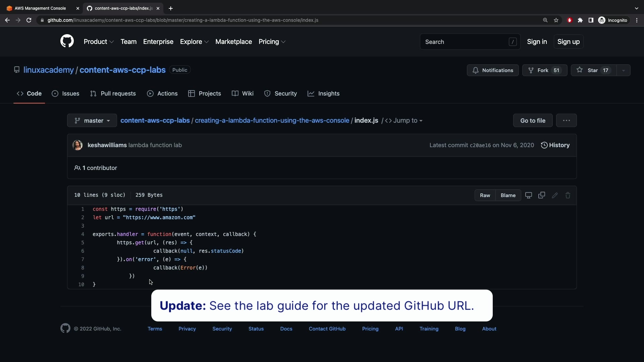Image resolution: width=644 pixels, height=362 pixels.
Task: Click the trash delete file icon
Action: click(x=568, y=195)
